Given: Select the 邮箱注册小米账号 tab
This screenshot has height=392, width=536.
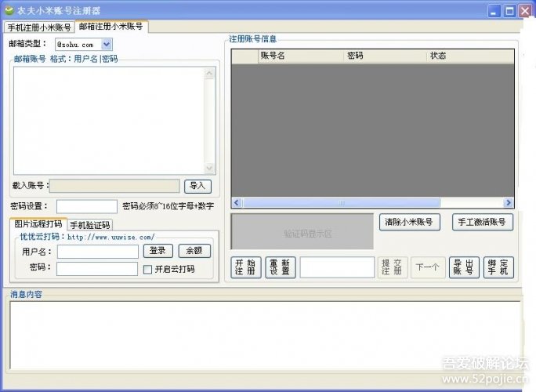Looking at the screenshot, I should [110, 27].
